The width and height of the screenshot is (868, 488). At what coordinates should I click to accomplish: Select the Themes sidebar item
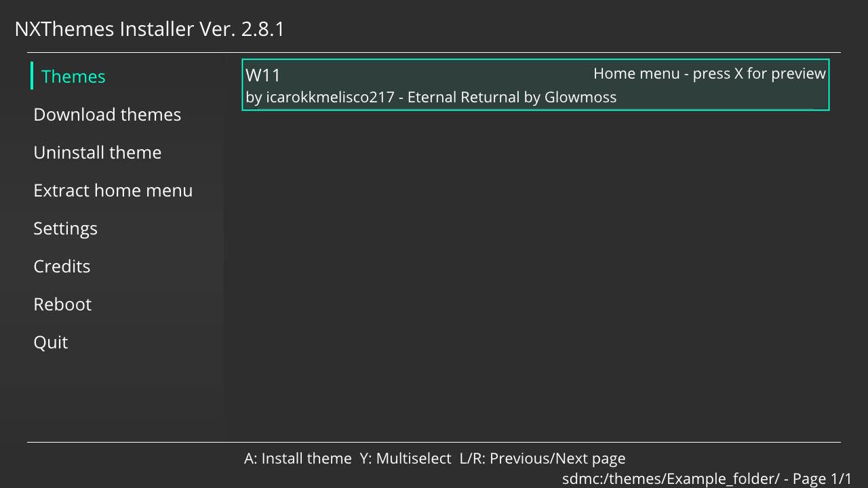click(73, 77)
